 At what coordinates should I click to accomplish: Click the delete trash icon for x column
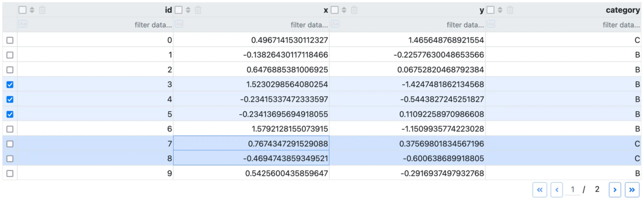pyautogui.click(x=198, y=10)
